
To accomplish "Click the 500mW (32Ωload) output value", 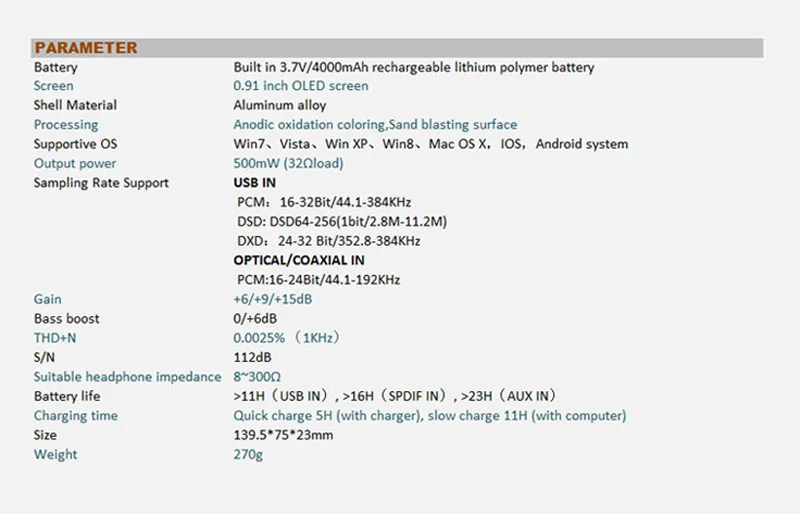I will [288, 163].
